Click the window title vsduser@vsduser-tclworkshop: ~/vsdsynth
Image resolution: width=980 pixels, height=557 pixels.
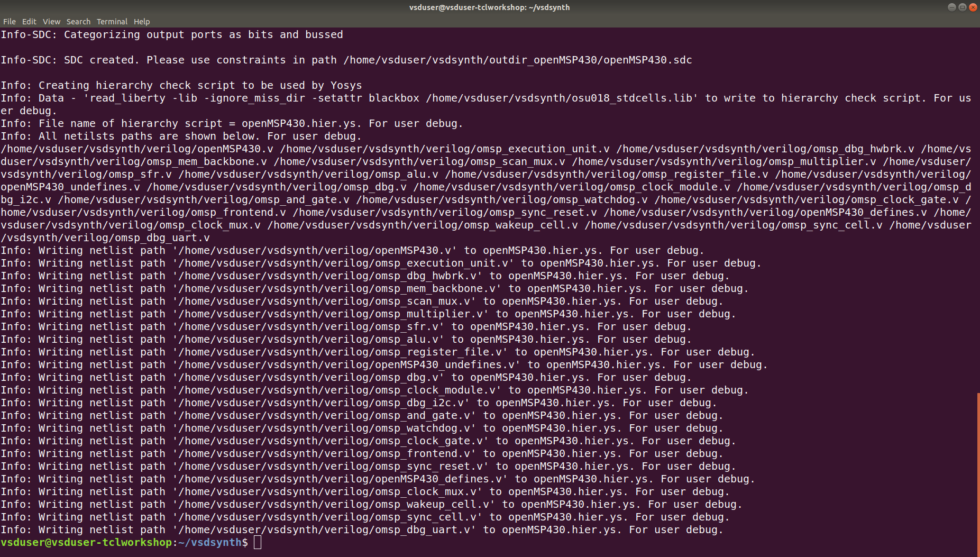click(x=490, y=7)
